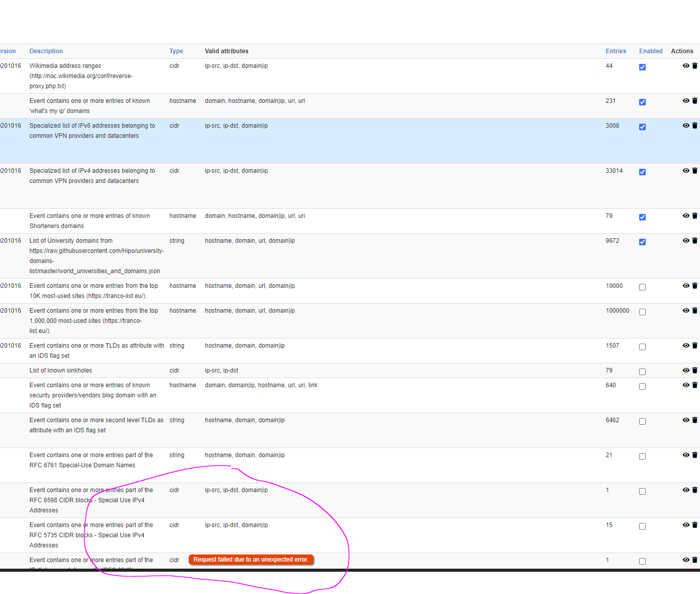Delete the RFC 5735 CIDR blocks list

(695, 525)
